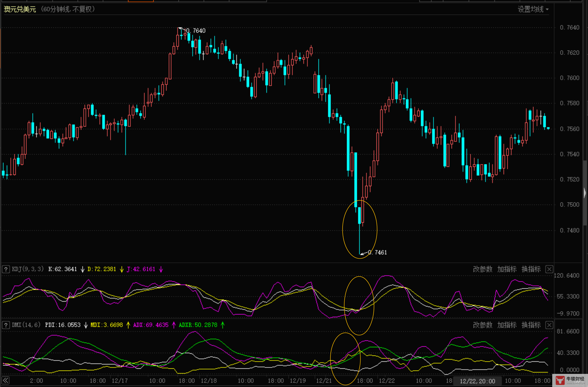Click the 12/19 date on time axis
Image resolution: width=588 pixels, height=387 pixels.
tap(298, 381)
